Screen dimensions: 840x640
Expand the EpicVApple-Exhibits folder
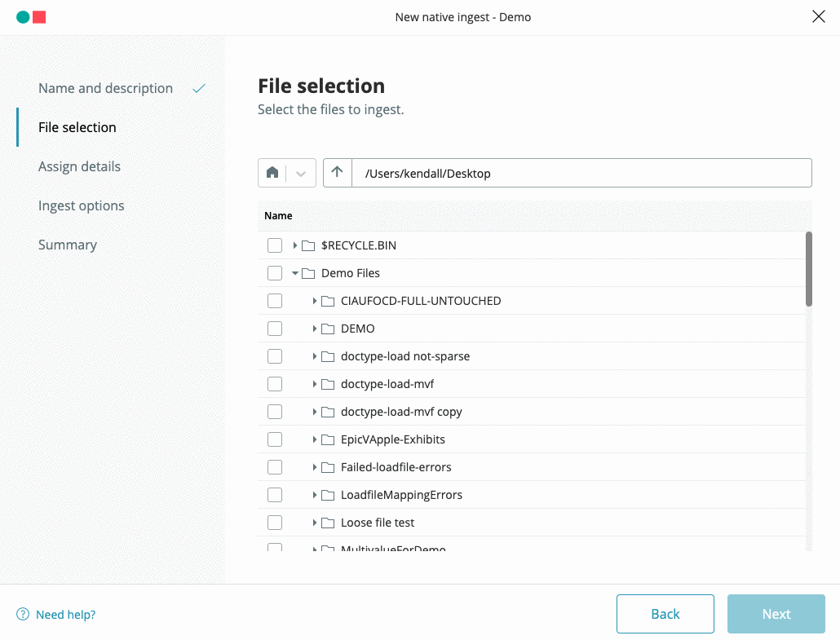(315, 439)
